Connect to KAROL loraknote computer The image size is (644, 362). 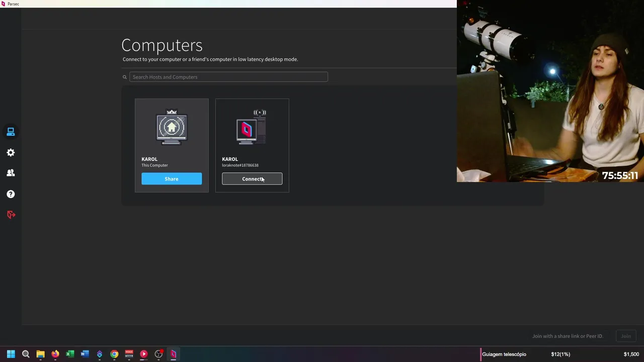[x=252, y=179]
